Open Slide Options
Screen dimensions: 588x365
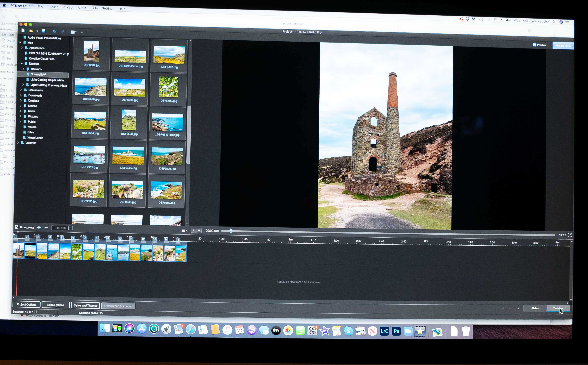point(56,305)
